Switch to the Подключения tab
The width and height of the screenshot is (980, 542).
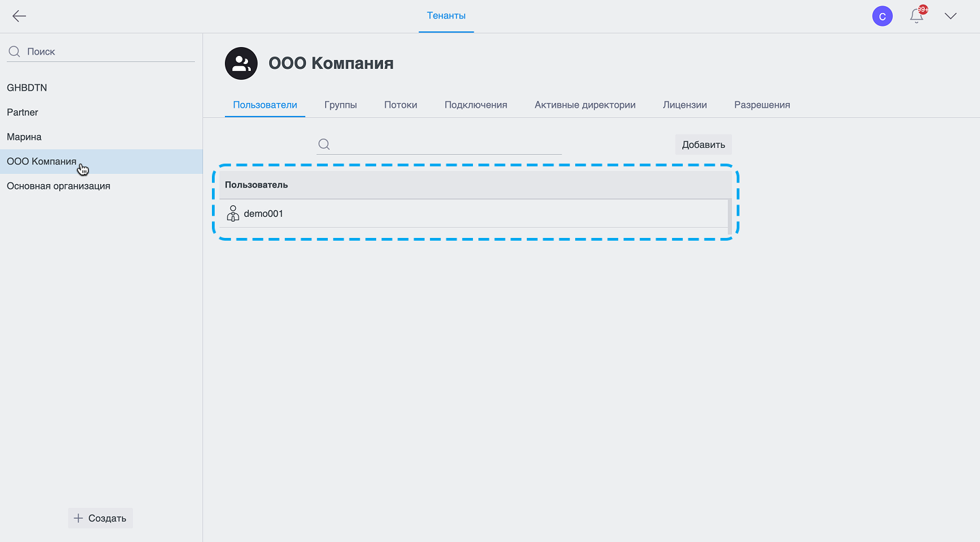coord(476,105)
